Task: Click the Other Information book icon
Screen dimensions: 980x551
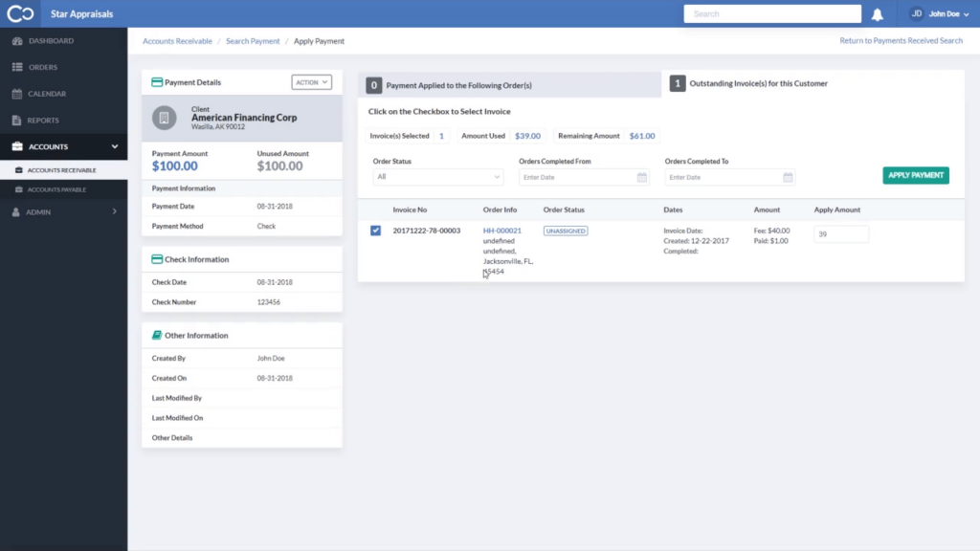Action: pyautogui.click(x=157, y=336)
